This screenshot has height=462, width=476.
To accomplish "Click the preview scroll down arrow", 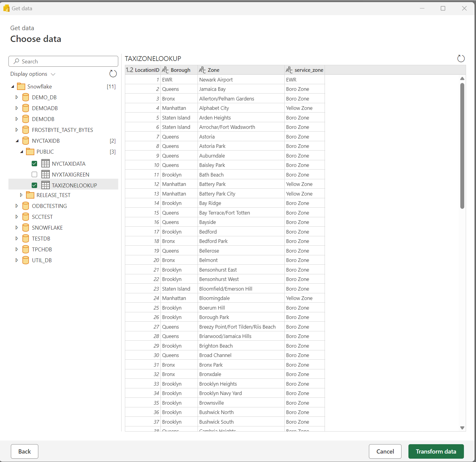I will click(462, 428).
